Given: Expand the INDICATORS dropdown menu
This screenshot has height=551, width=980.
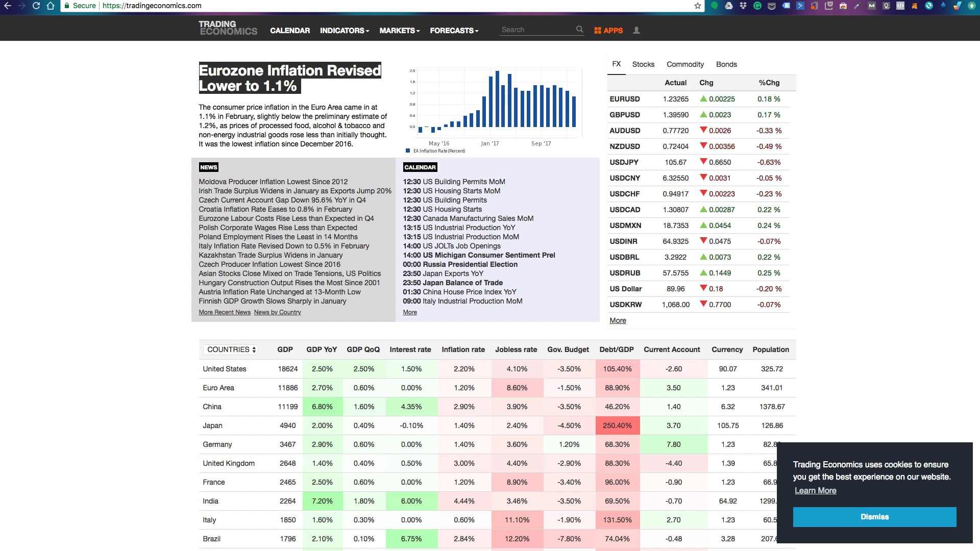Looking at the screenshot, I should click(x=345, y=31).
